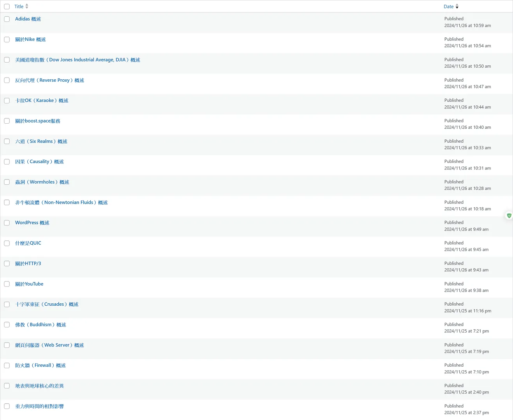
Task: Open the 關於Nike 概述 post
Action: click(30, 39)
